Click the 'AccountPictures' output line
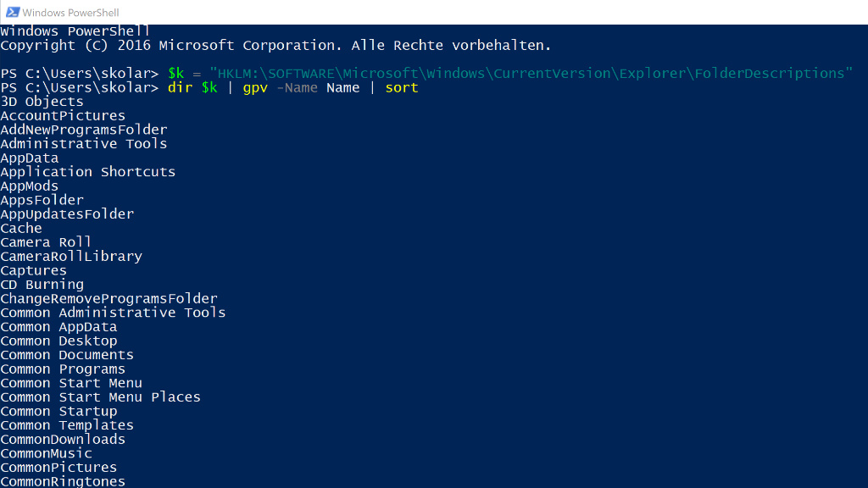 tap(63, 116)
